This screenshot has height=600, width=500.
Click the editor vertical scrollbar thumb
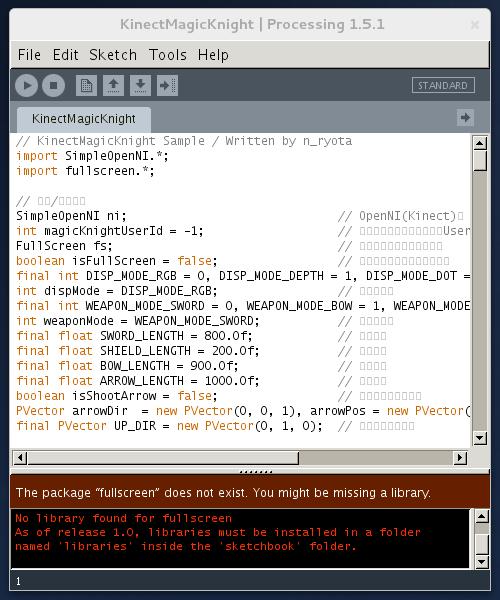click(x=480, y=161)
